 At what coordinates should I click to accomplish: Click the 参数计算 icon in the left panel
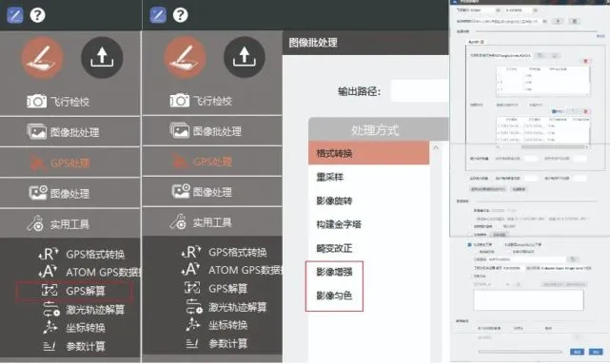tap(49, 346)
